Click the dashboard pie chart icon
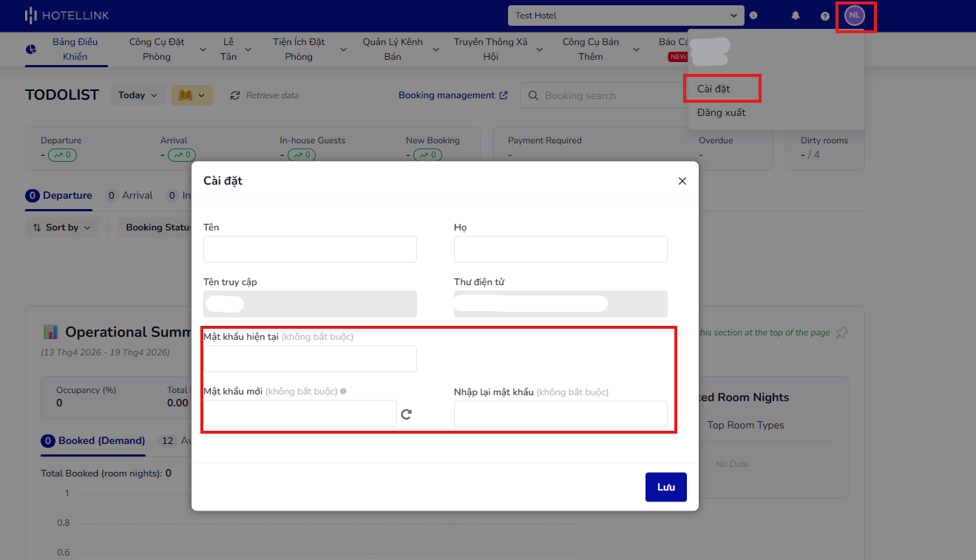Image resolution: width=976 pixels, height=560 pixels. (31, 49)
